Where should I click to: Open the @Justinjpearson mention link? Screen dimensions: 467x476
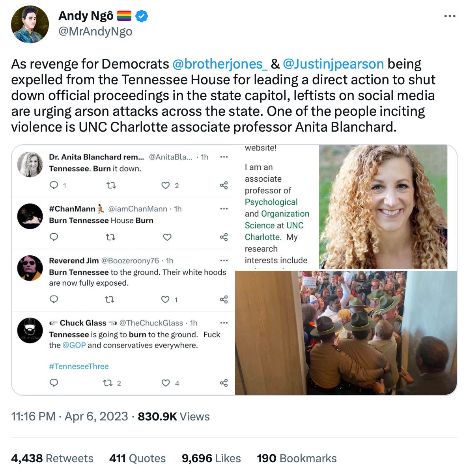tap(333, 64)
